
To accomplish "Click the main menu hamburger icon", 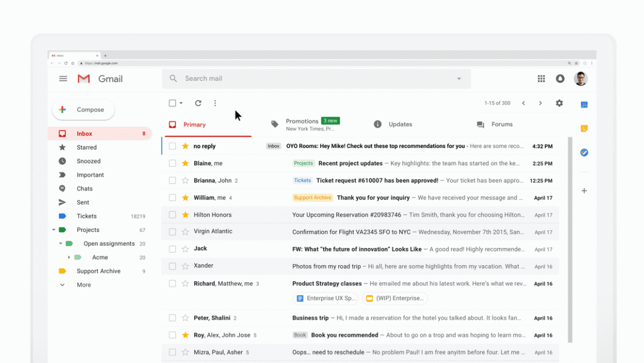I will [x=63, y=78].
